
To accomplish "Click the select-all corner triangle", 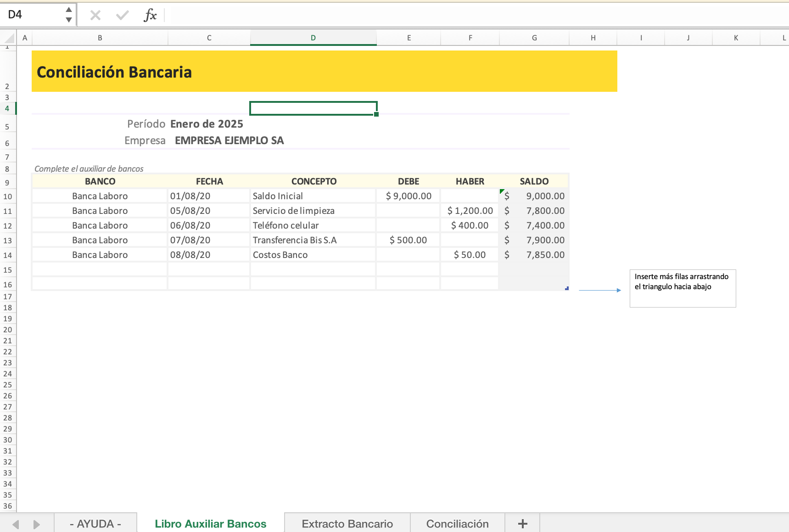I will point(8,38).
